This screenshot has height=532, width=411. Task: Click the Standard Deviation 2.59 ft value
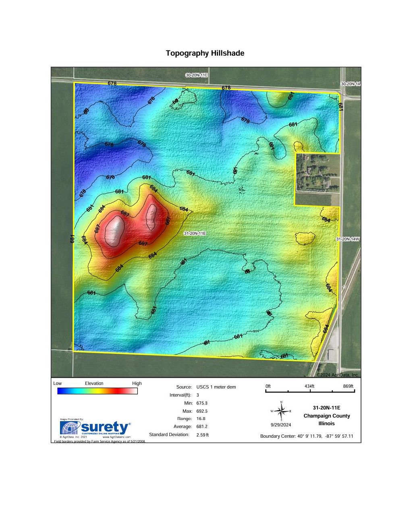(202, 435)
